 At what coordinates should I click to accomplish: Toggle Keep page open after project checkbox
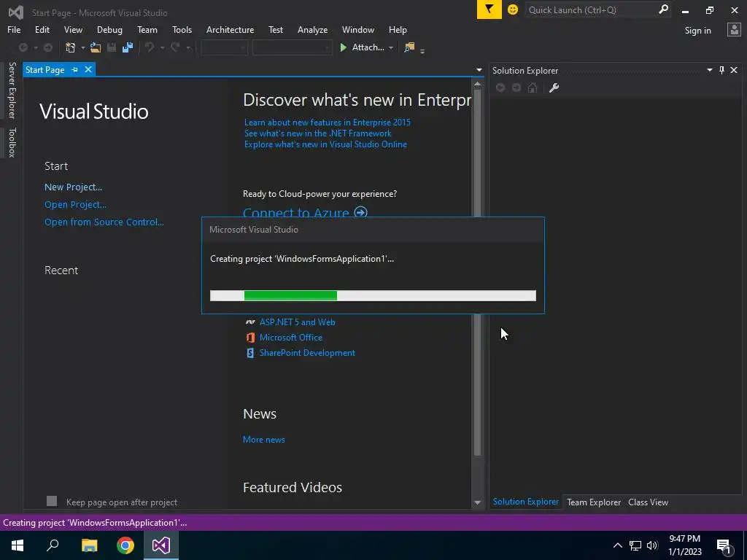[52, 501]
